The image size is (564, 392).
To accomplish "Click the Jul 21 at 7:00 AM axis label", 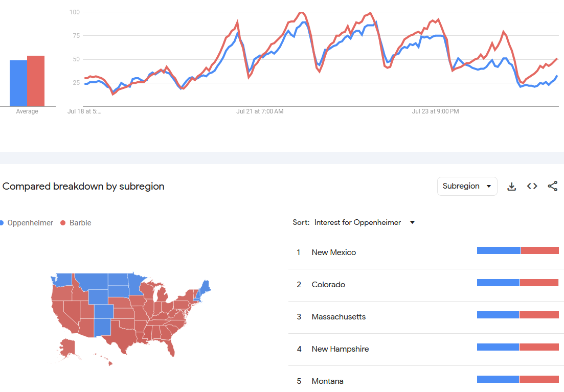I will tap(260, 111).
